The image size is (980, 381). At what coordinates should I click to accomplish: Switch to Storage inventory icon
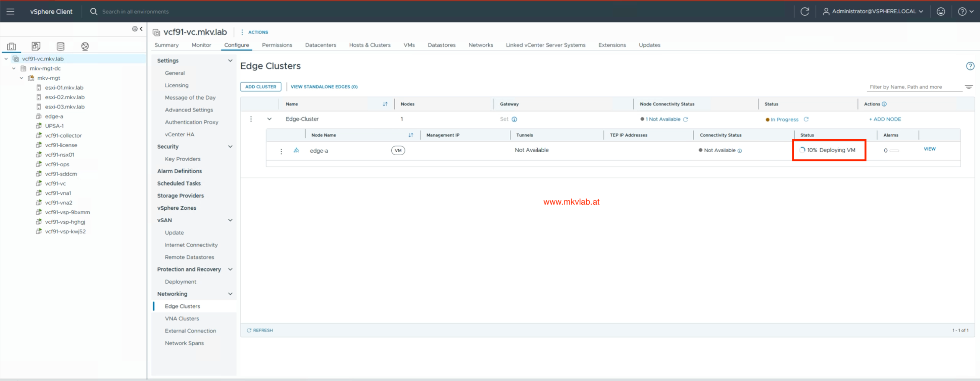pyautogui.click(x=61, y=46)
